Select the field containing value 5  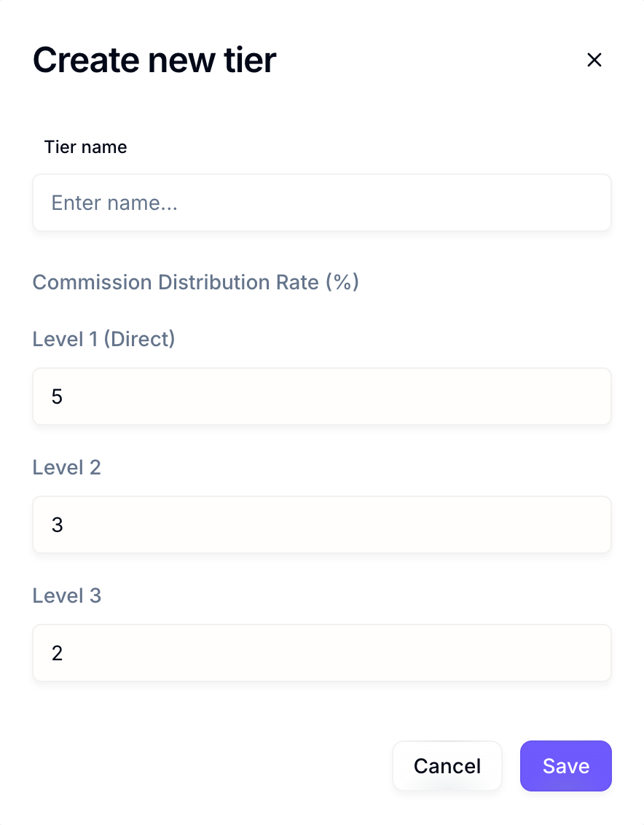tap(322, 396)
